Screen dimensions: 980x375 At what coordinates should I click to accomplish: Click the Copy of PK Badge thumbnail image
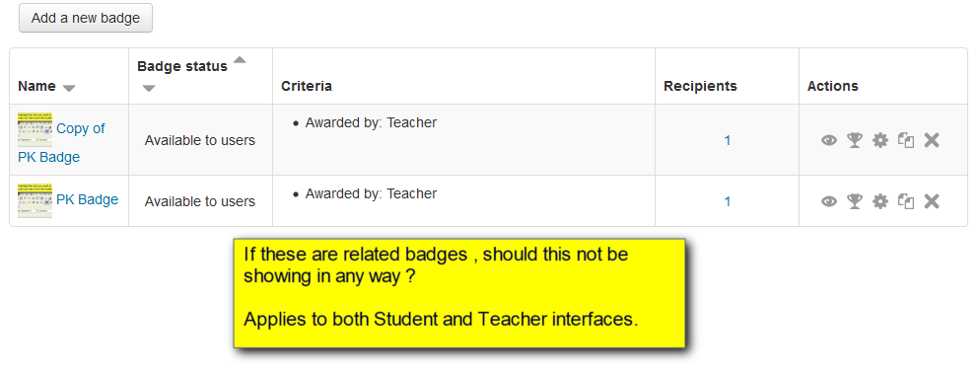(x=35, y=129)
